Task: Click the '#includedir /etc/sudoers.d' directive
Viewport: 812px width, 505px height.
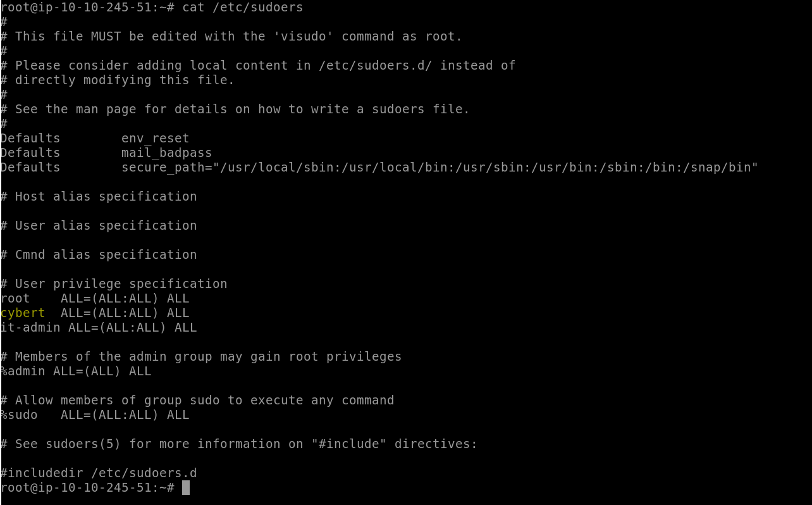Action: [99, 473]
